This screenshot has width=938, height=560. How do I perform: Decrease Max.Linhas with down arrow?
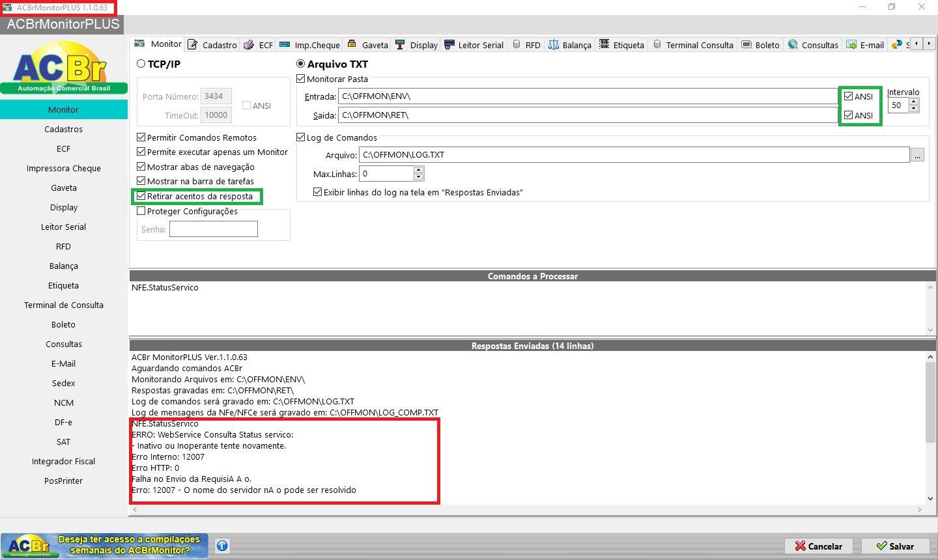419,177
